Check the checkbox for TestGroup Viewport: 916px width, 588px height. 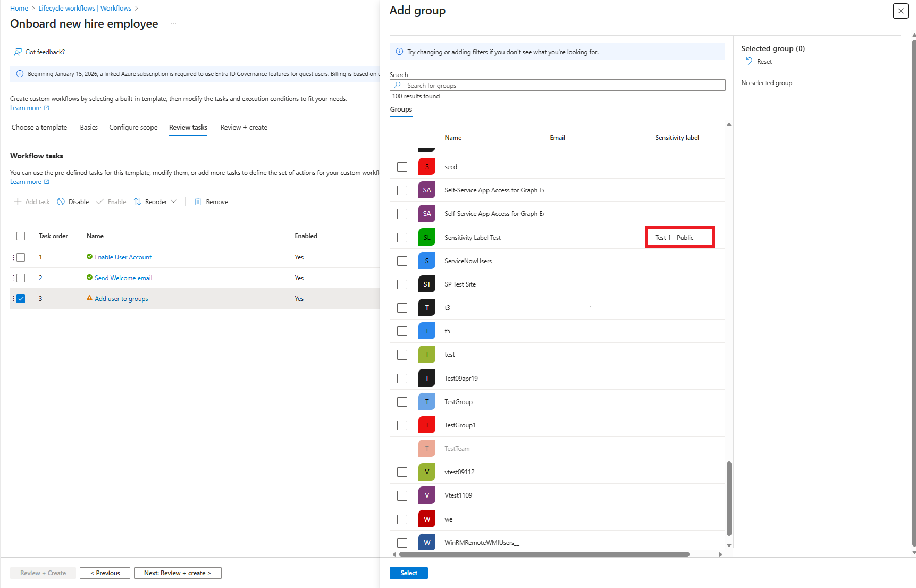[402, 401]
